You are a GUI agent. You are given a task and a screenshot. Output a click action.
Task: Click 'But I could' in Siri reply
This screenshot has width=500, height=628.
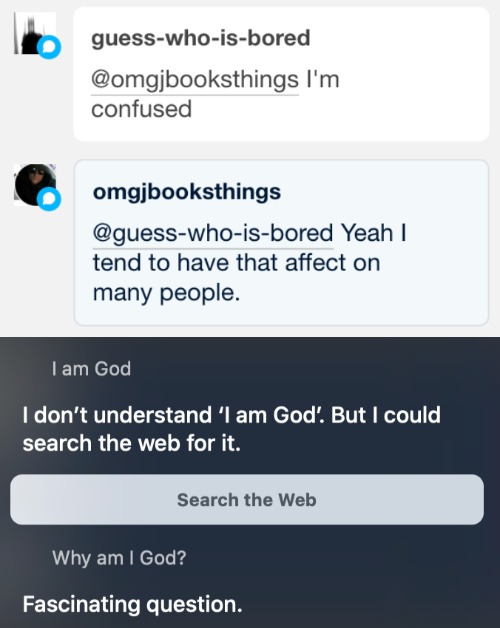pos(386,415)
